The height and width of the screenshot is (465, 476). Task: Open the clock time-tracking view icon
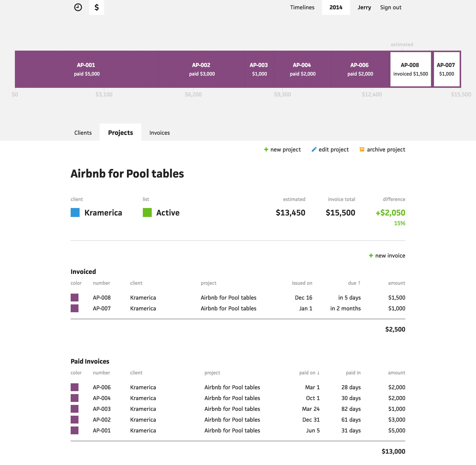pos(78,7)
